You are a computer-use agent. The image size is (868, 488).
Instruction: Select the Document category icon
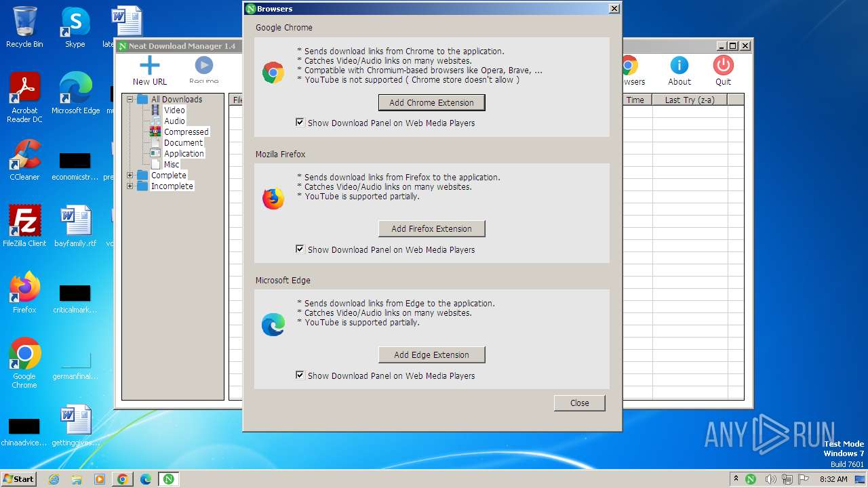[155, 142]
